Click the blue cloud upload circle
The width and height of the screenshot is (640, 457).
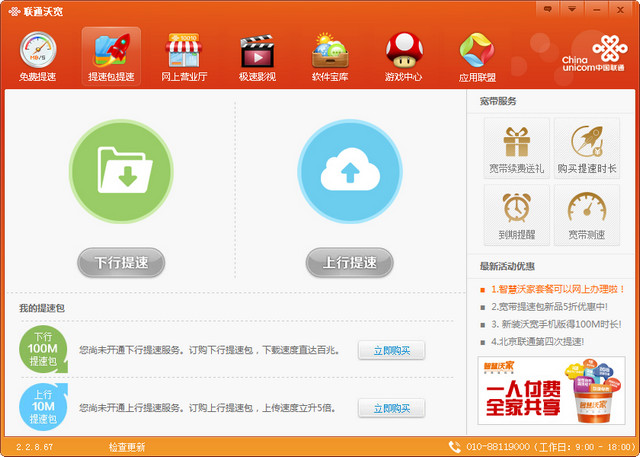350,171
